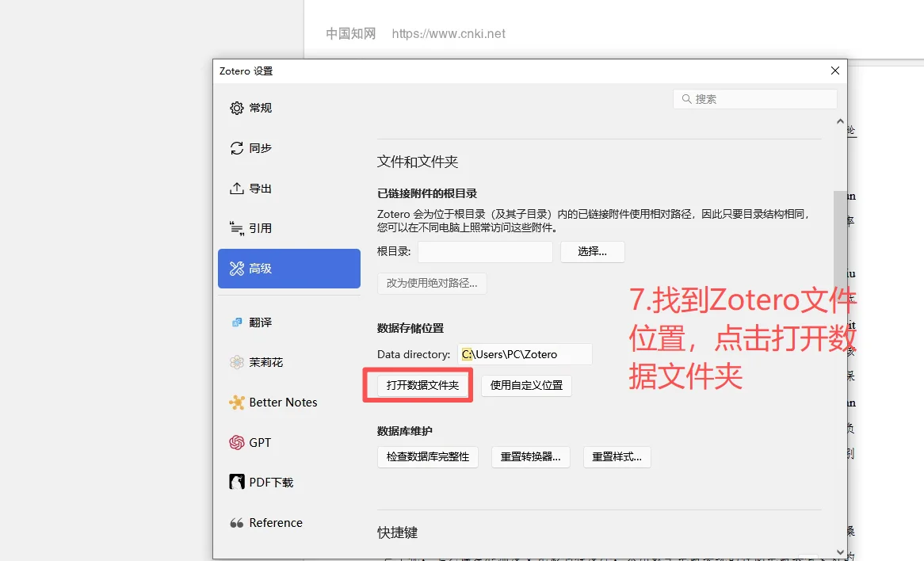Click 检查数据库完整性 to check database integrity
Image resolution: width=924 pixels, height=561 pixels.
point(428,456)
